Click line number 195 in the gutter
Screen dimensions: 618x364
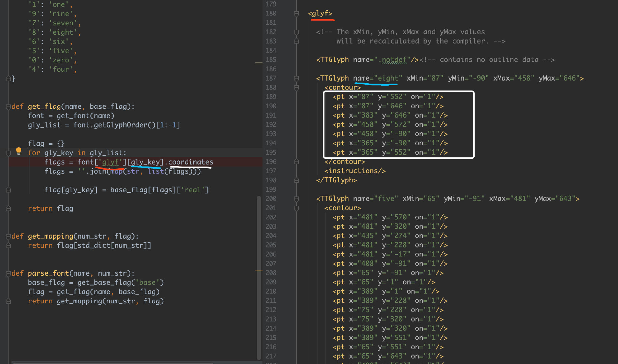271,153
